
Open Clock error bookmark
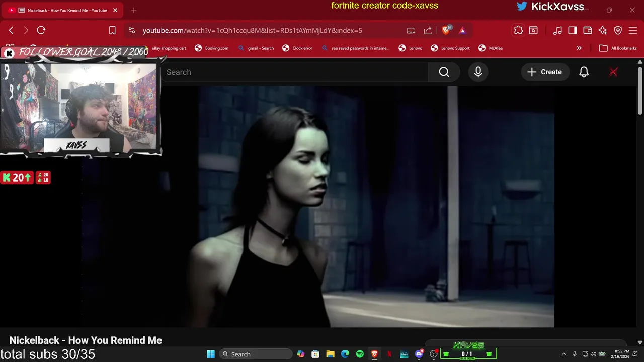coord(297,48)
